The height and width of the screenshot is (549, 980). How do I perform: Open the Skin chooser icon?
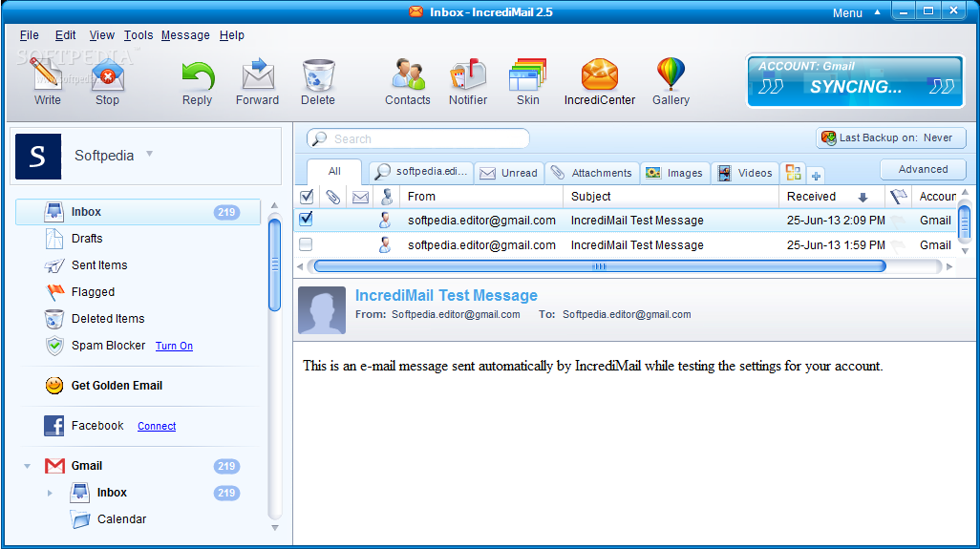pyautogui.click(x=528, y=74)
